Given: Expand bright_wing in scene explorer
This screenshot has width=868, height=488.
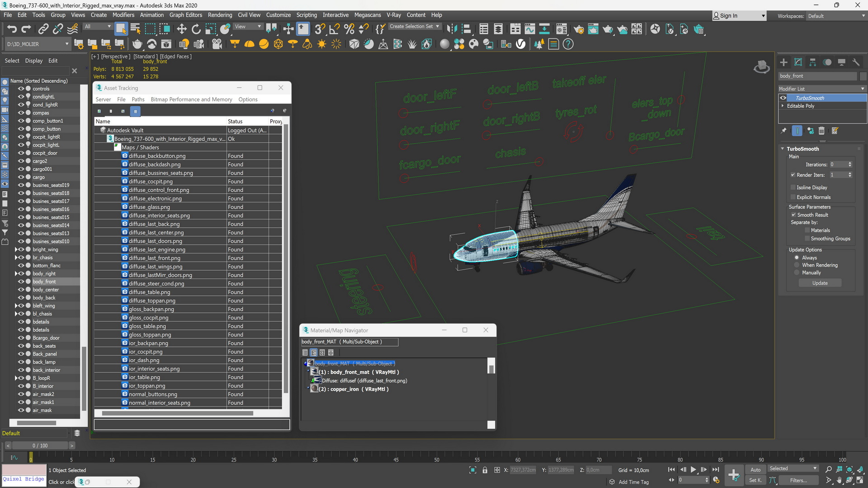Looking at the screenshot, I should (x=16, y=249).
